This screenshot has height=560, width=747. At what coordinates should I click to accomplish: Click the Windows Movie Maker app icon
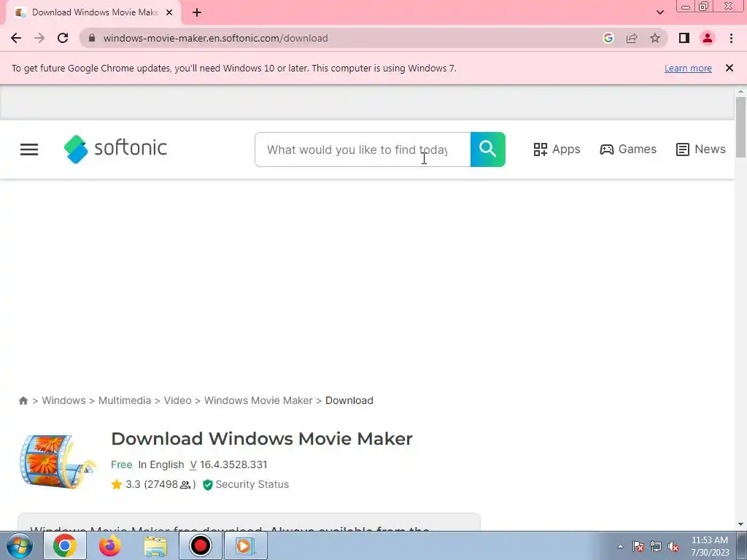pos(57,461)
